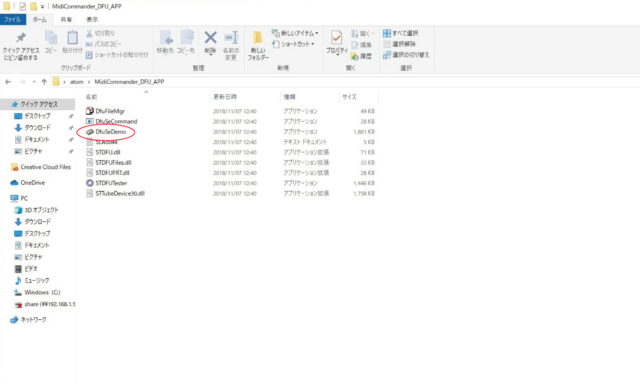
Task: Select the STDFUFiles.dll file
Action: pos(113,162)
